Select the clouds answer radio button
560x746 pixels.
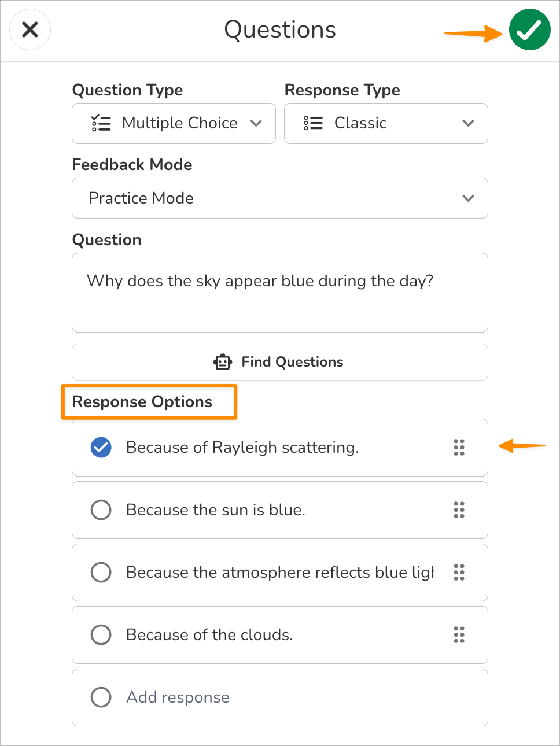[101, 635]
